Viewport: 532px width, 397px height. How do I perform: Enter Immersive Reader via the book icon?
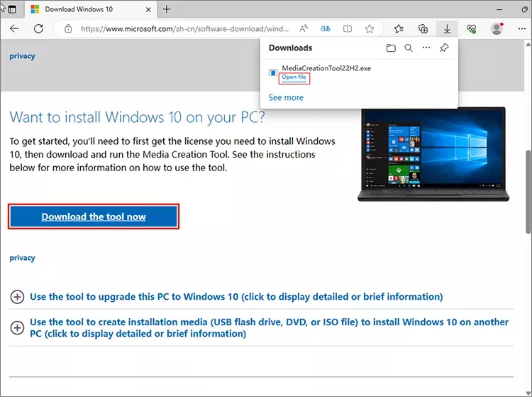(348, 28)
